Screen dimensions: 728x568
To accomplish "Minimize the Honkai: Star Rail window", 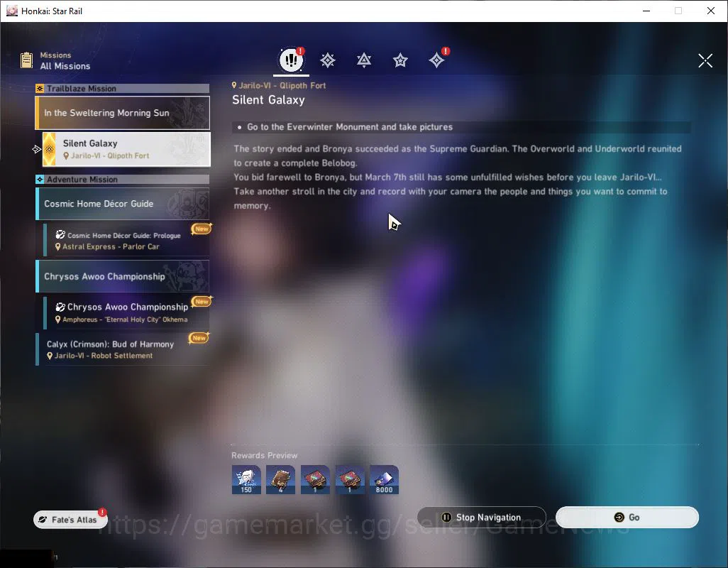I will pyautogui.click(x=646, y=11).
